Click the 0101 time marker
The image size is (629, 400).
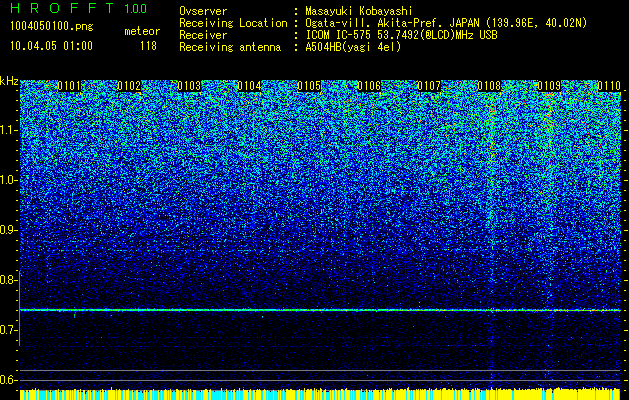pyautogui.click(x=69, y=86)
